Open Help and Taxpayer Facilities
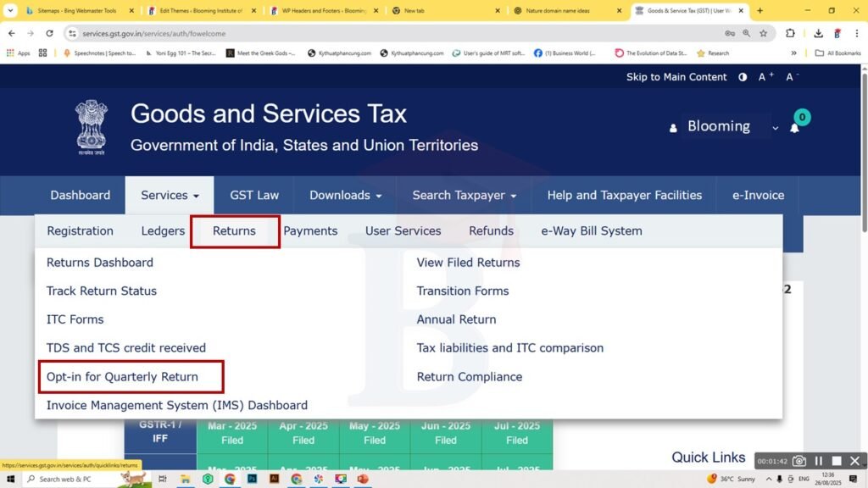 [x=625, y=196]
